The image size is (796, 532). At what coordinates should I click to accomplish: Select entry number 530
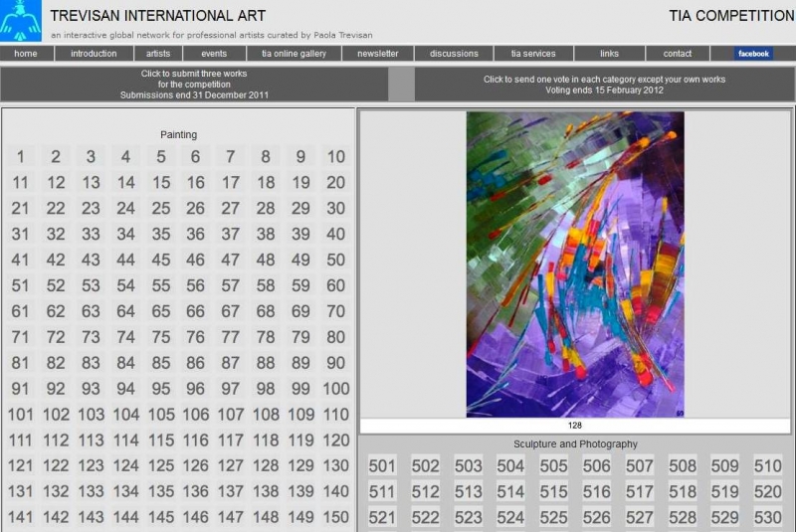pos(767,518)
